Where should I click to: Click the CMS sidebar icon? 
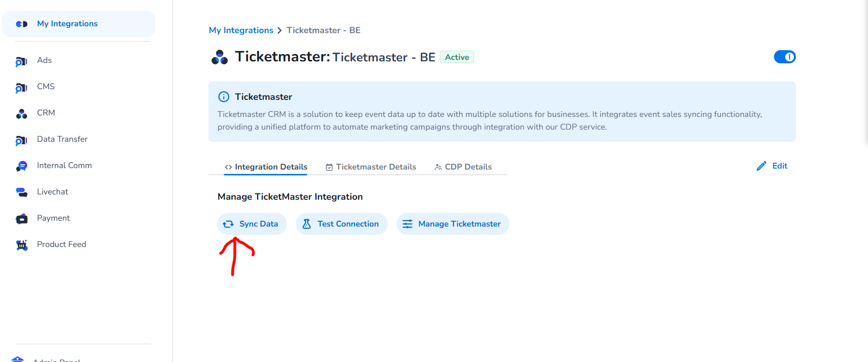click(x=21, y=87)
